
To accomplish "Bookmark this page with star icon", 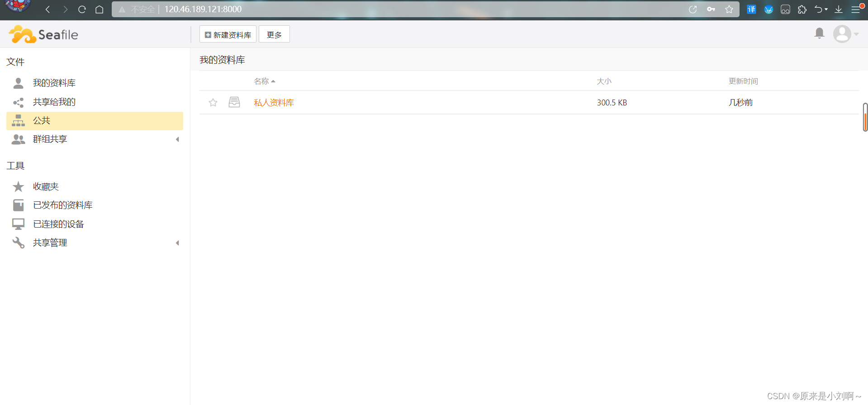I will (x=729, y=9).
